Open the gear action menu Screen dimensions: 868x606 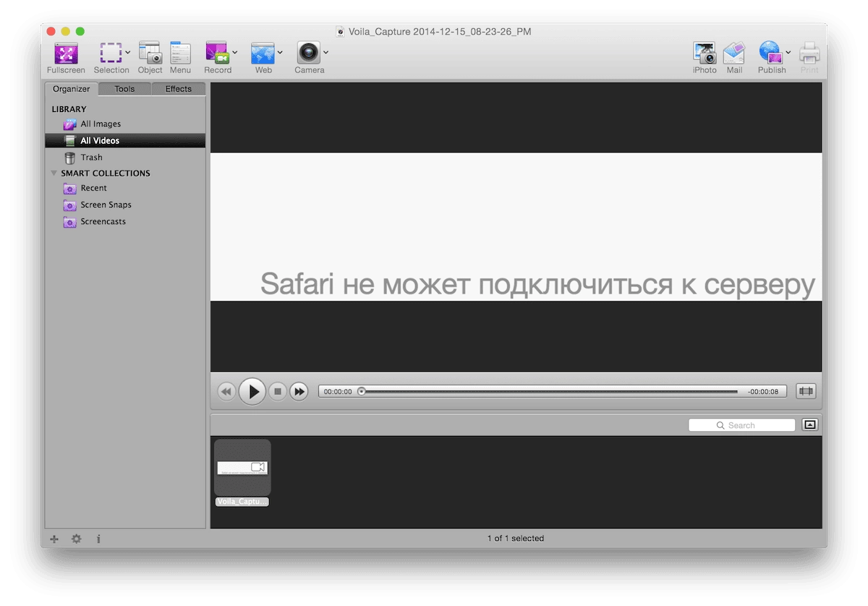tap(76, 539)
